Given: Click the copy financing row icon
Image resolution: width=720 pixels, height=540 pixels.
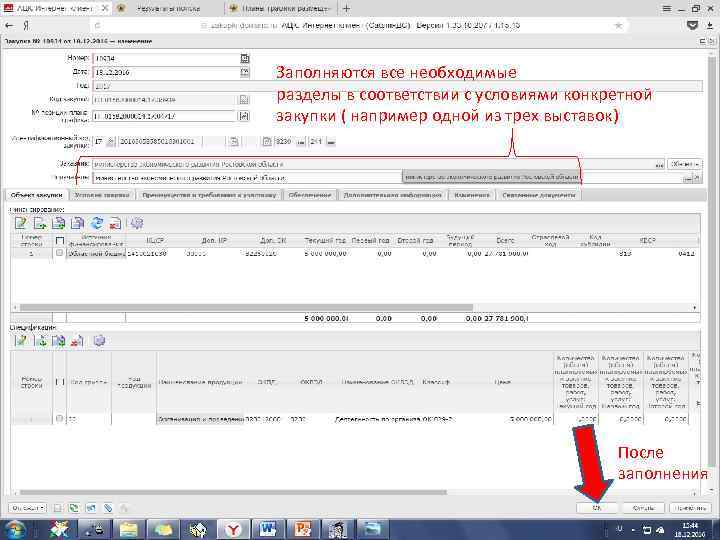Looking at the screenshot, I should 58,223.
